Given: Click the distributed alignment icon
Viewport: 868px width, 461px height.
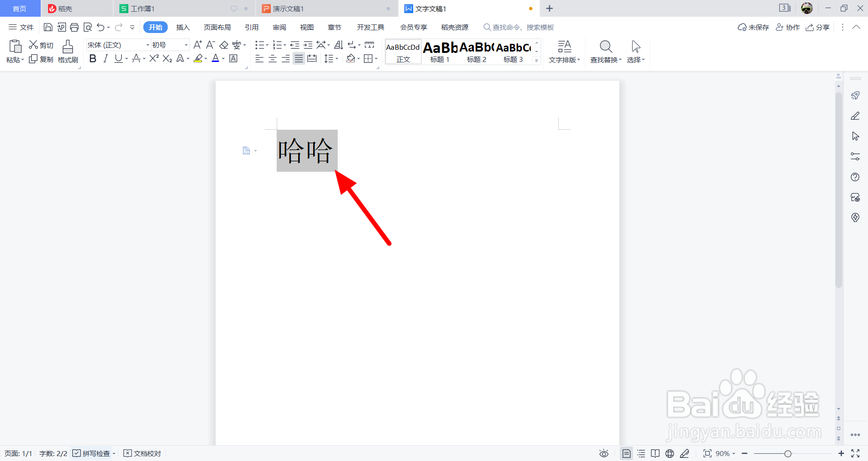Looking at the screenshot, I should [x=312, y=59].
